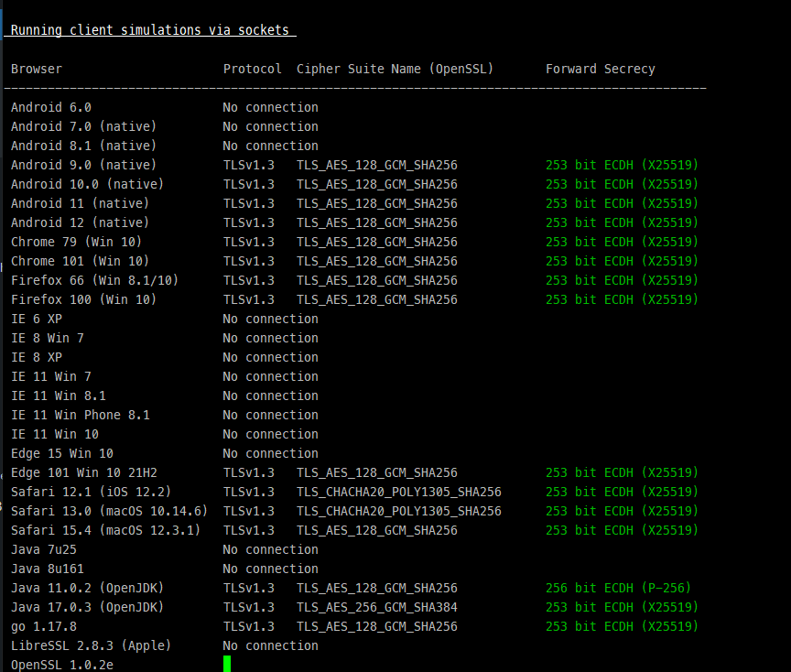791x672 pixels.
Task: Select 'Chrome 79 (Win 10)' text
Action: click(x=76, y=242)
